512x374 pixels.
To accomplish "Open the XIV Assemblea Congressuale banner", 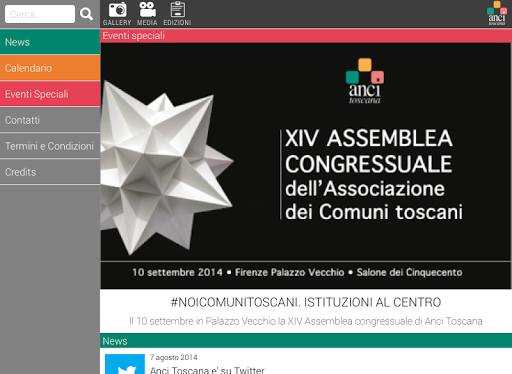I will click(306, 166).
